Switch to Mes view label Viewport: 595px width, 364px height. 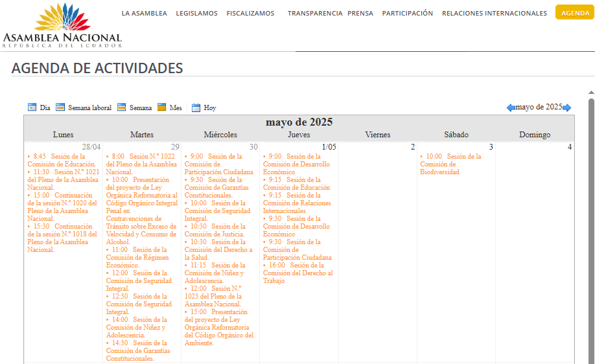[x=175, y=108]
